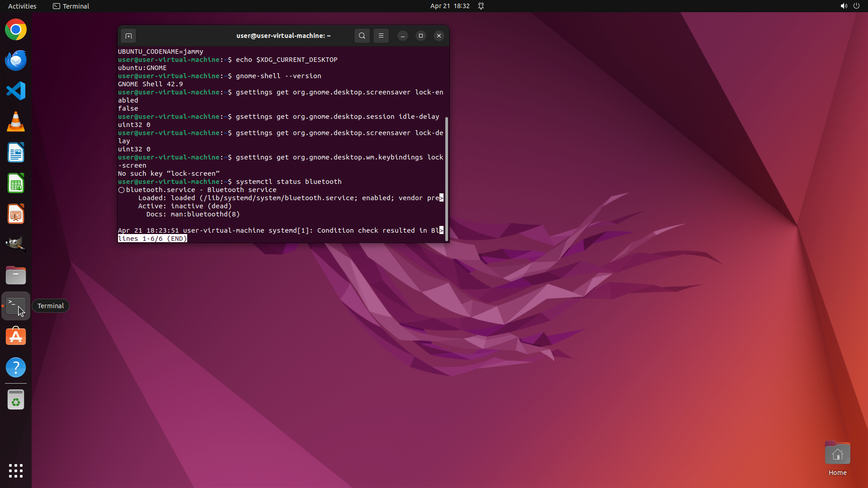Open a new terminal tab
Image resolution: width=868 pixels, height=488 pixels.
point(128,36)
